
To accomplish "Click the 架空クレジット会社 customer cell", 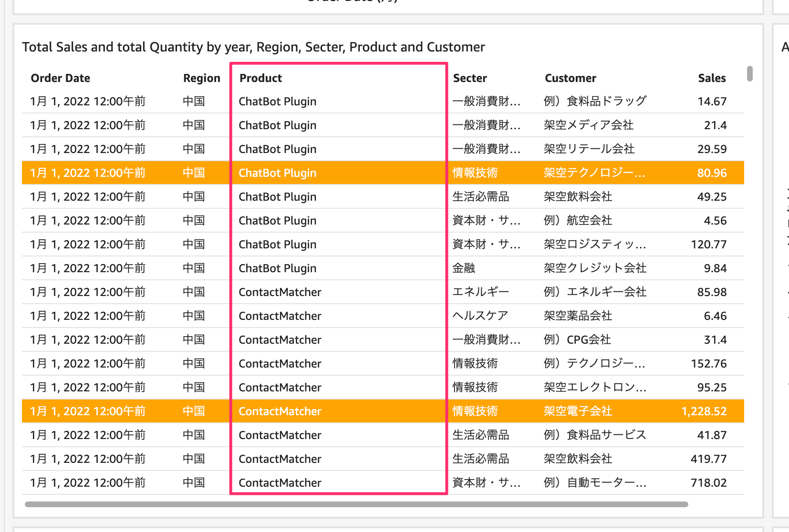I will 594,268.
